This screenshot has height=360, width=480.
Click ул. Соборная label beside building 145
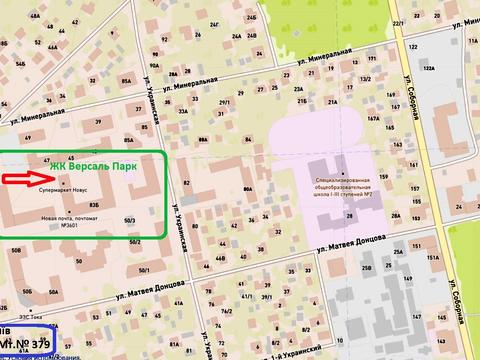tap(456, 302)
